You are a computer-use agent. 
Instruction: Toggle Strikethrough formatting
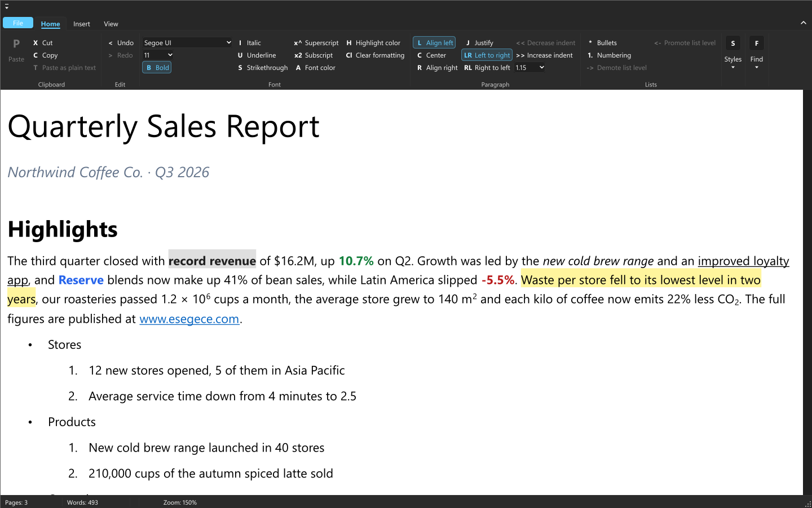[x=262, y=68]
